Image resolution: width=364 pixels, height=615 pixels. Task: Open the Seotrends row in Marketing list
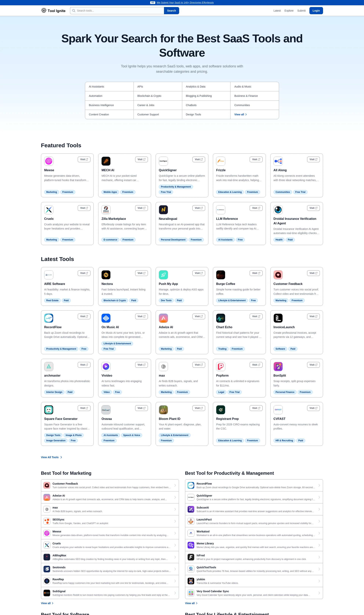tap(110, 569)
